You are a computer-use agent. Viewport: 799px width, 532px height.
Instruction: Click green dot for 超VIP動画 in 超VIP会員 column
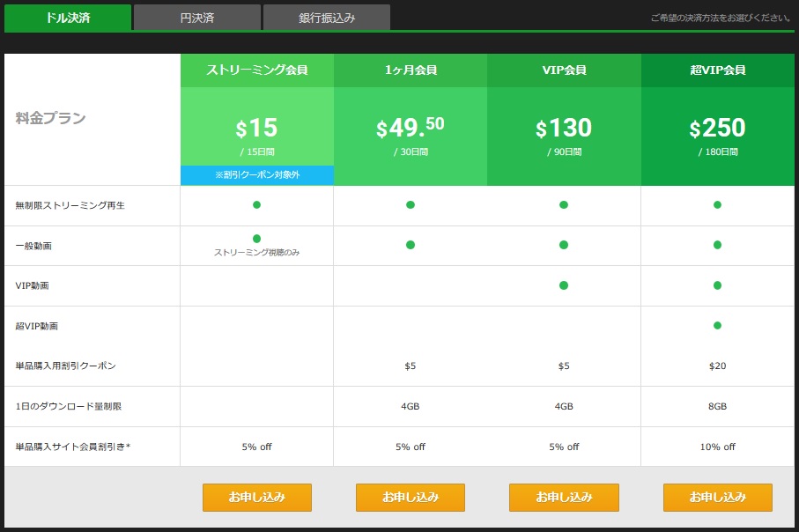pyautogui.click(x=717, y=326)
